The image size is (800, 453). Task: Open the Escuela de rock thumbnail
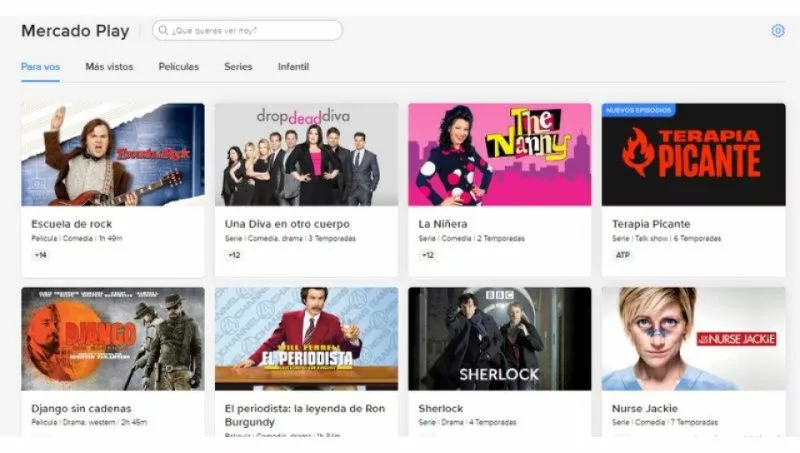click(112, 154)
